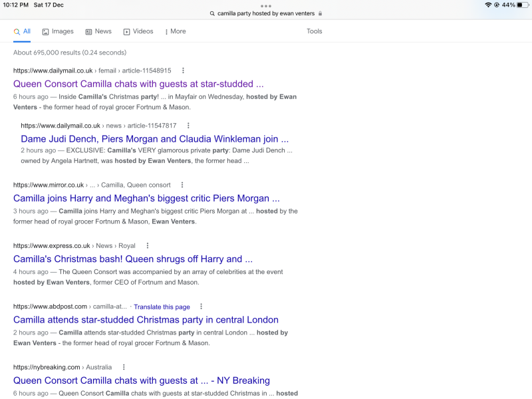Tap the battery indicator icon
This screenshot has width=532, height=399.
coord(523,5)
